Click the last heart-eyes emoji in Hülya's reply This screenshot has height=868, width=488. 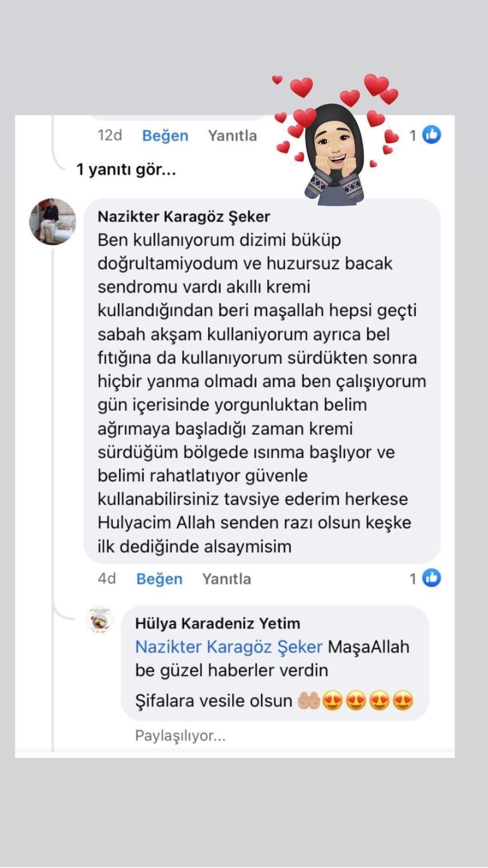coord(403,701)
